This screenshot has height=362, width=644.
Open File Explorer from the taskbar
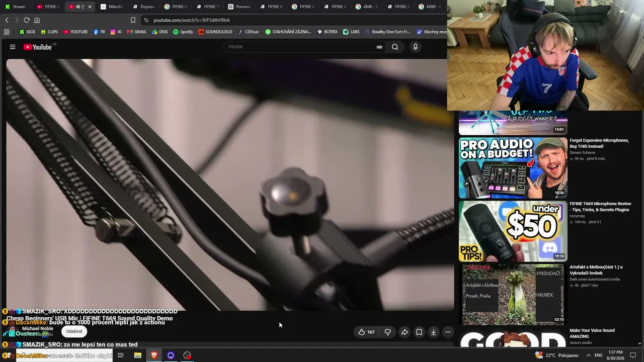pos(137,355)
